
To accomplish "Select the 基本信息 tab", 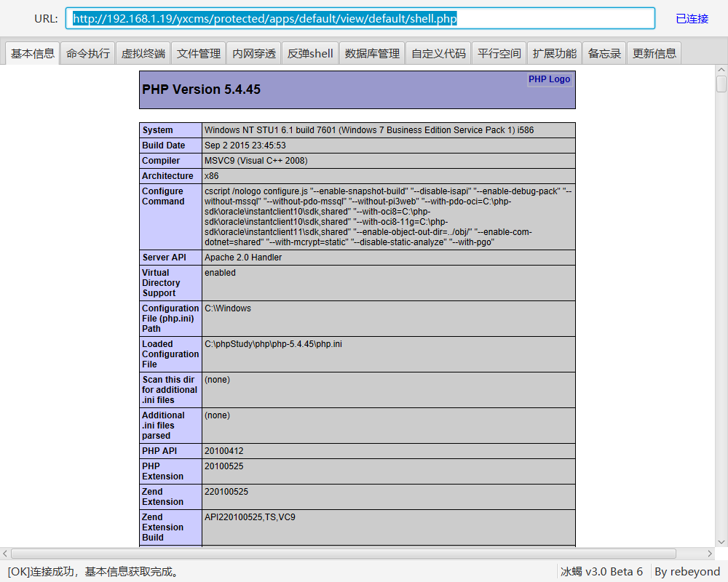I will click(33, 53).
